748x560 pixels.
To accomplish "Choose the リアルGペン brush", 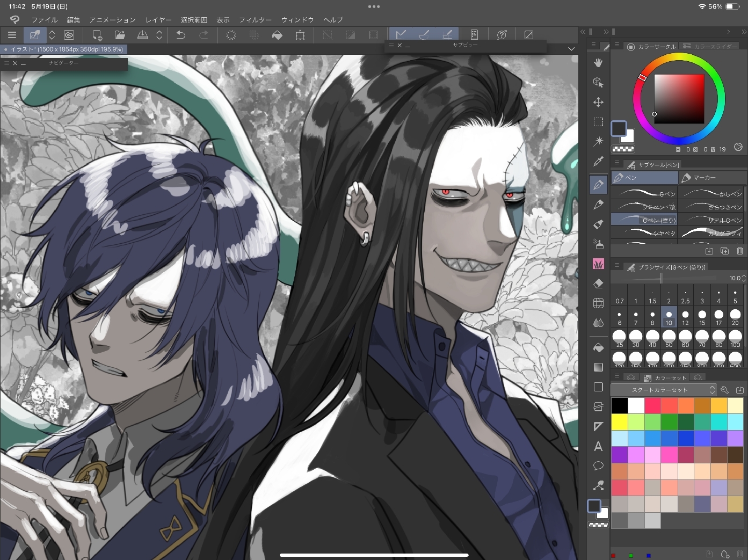I will click(712, 220).
